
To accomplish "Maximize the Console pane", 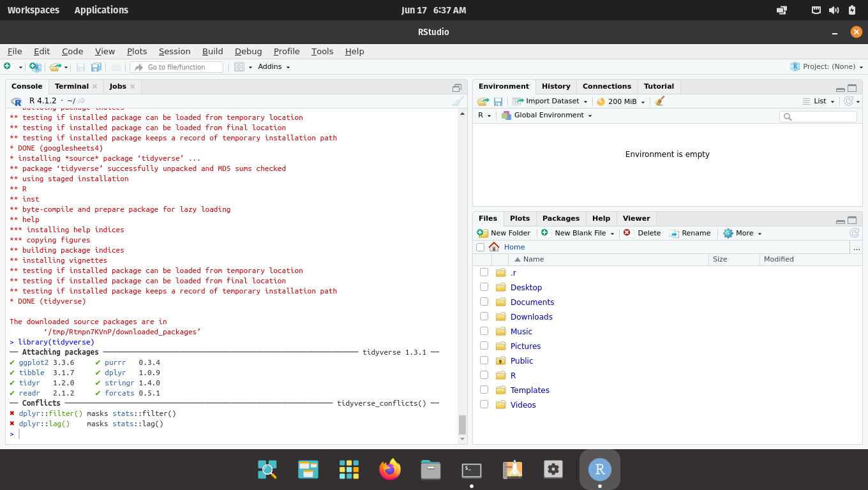I will click(x=457, y=88).
